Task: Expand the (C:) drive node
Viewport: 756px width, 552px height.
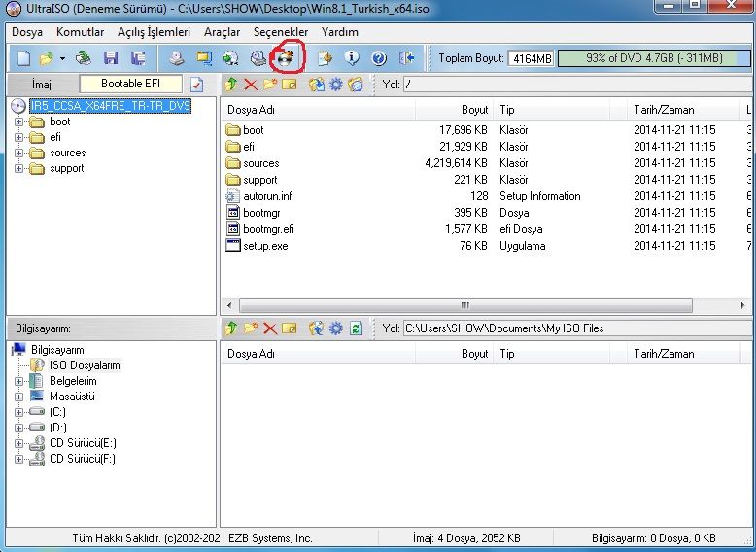Action: click(18, 412)
